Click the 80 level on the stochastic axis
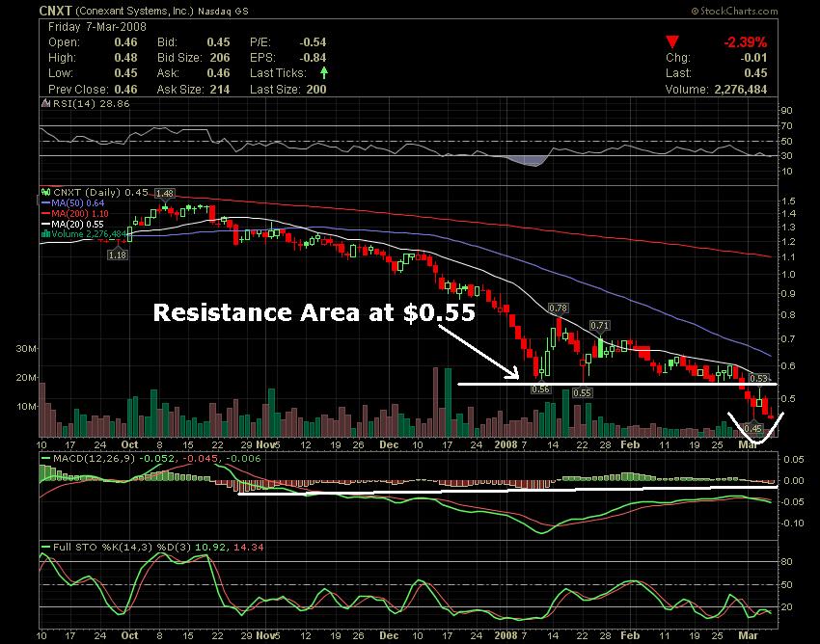The height and width of the screenshot is (644, 820). [787, 562]
